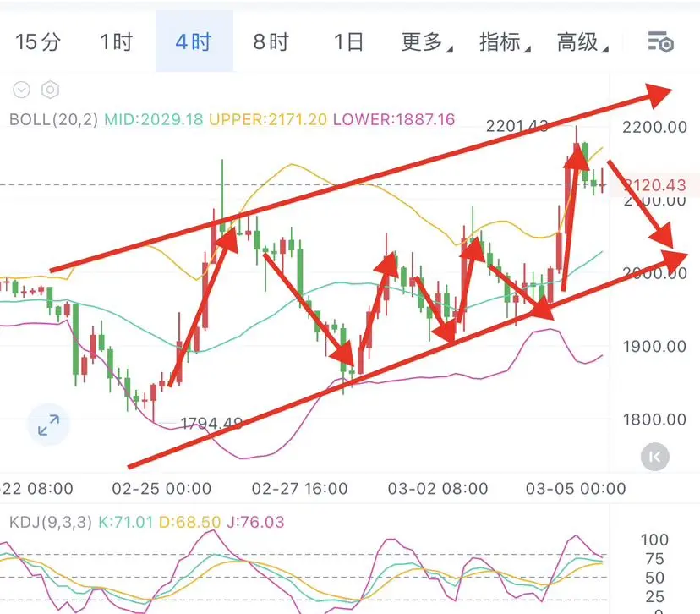Click the current price tag 2120.43
This screenshot has width=700, height=614.
click(655, 185)
